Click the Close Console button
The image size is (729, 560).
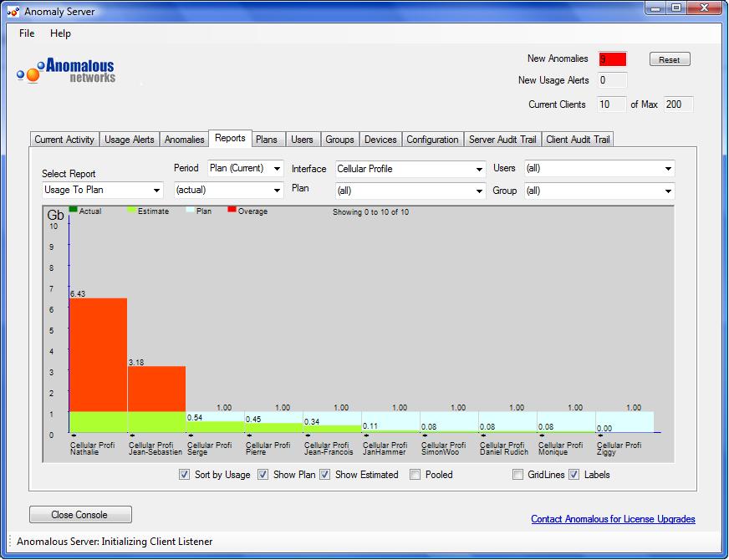(80, 515)
